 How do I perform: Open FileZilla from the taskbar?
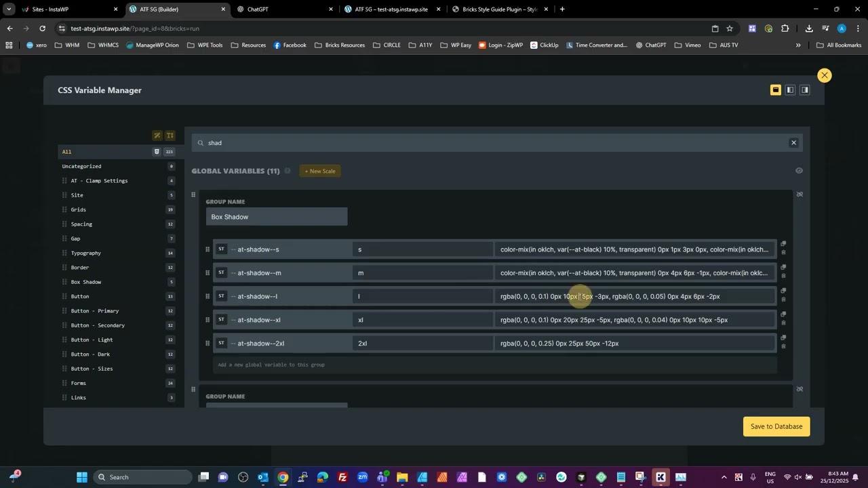pyautogui.click(x=342, y=477)
